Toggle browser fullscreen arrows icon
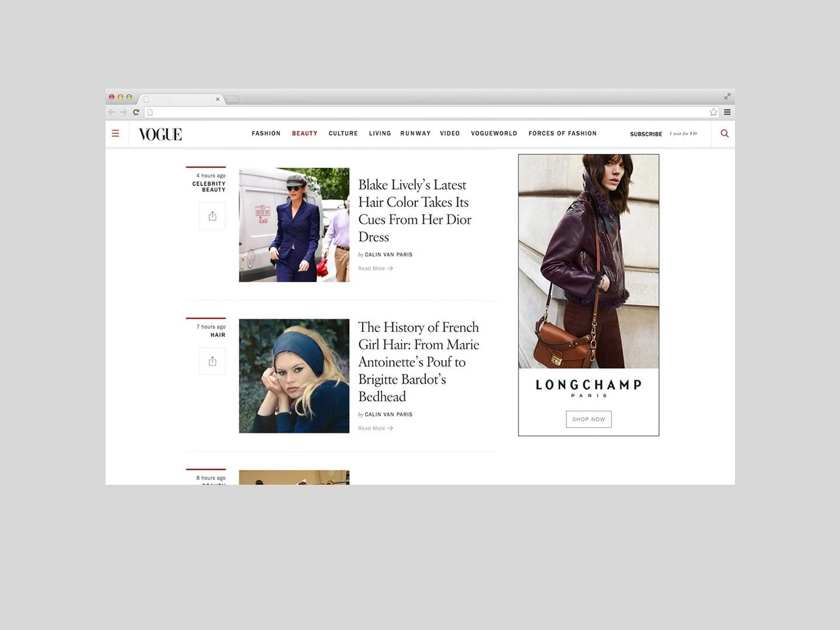The width and height of the screenshot is (840, 630). pos(727,96)
